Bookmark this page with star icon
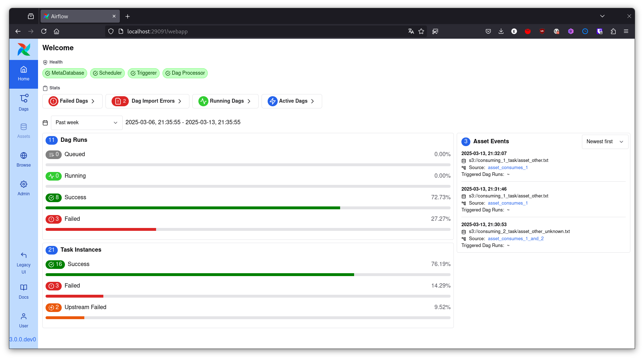 [x=421, y=31]
